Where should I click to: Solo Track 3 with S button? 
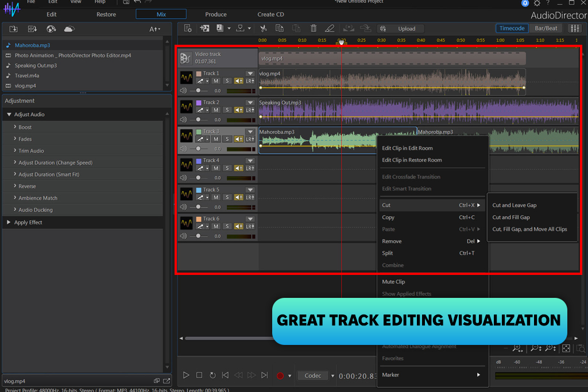pos(227,139)
